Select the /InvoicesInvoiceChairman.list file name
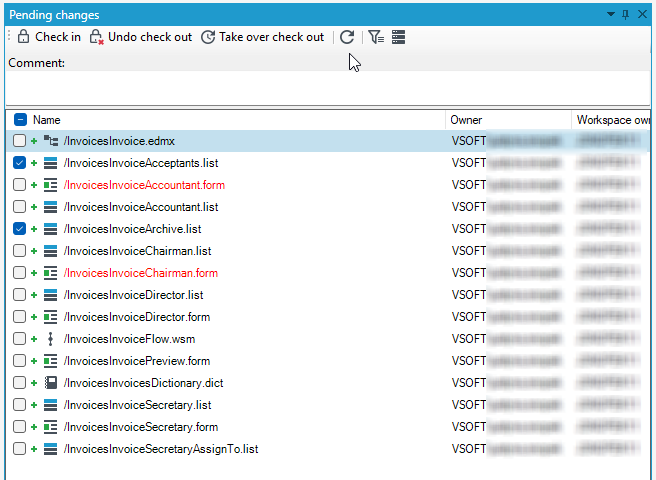Image resolution: width=656 pixels, height=480 pixels. (x=138, y=251)
